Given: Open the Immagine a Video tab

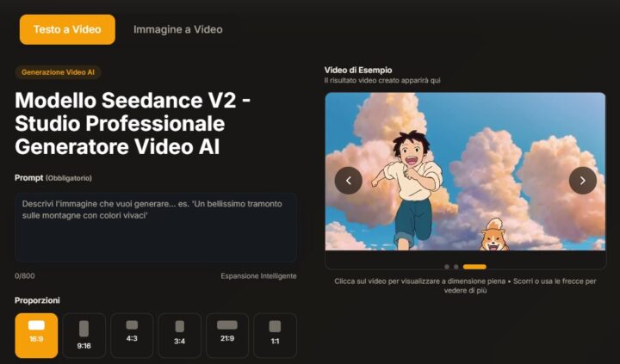Looking at the screenshot, I should coord(178,29).
